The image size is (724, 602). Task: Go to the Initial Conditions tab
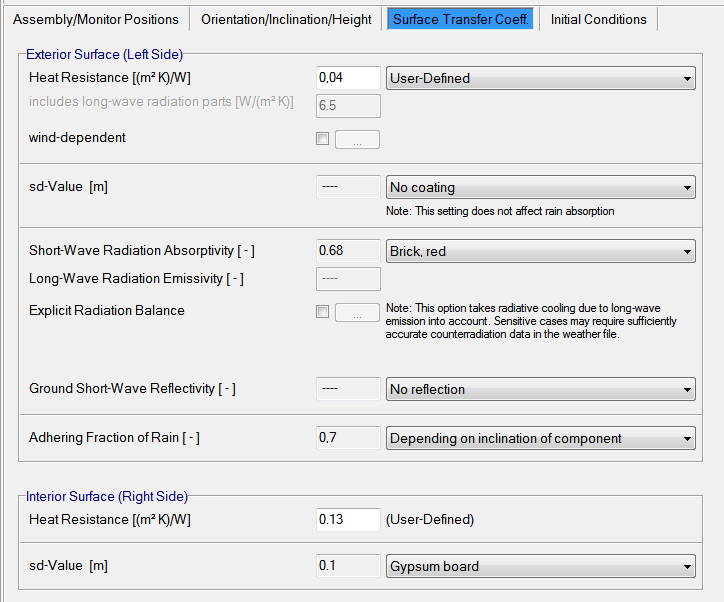599,19
